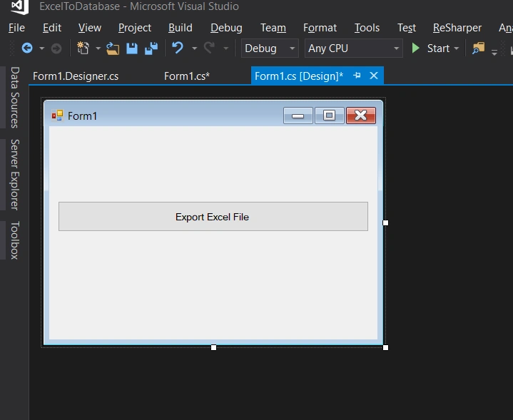The image size is (513, 420).
Task: Open the Redo history dropdown arrow
Action: tap(225, 48)
